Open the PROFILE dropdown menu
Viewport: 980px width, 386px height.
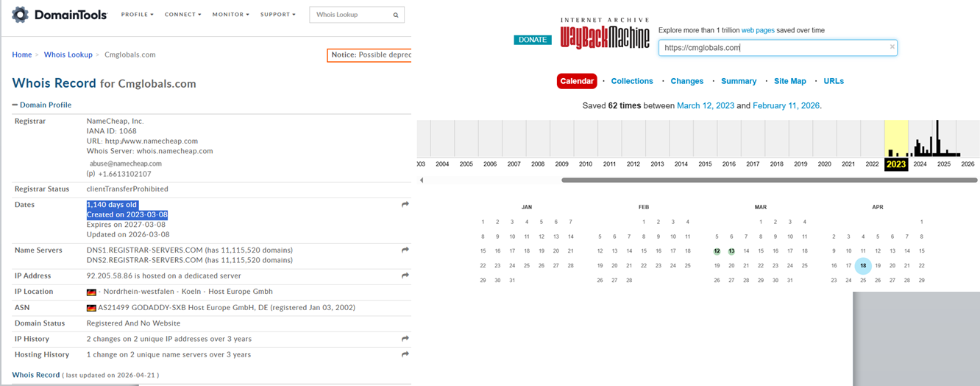pyautogui.click(x=138, y=15)
